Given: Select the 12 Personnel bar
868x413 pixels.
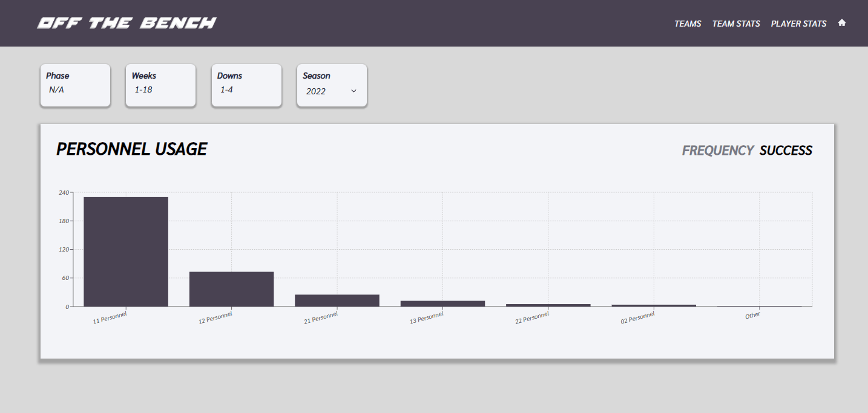Looking at the screenshot, I should pos(231,289).
